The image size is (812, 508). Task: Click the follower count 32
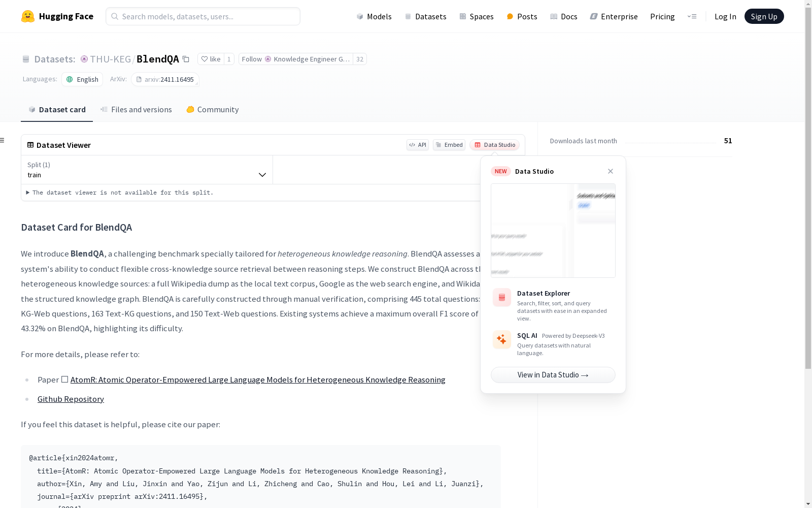pyautogui.click(x=360, y=59)
